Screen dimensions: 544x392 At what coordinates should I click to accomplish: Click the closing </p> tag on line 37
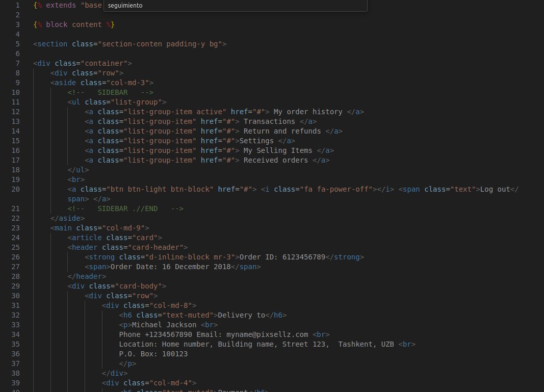point(127,364)
